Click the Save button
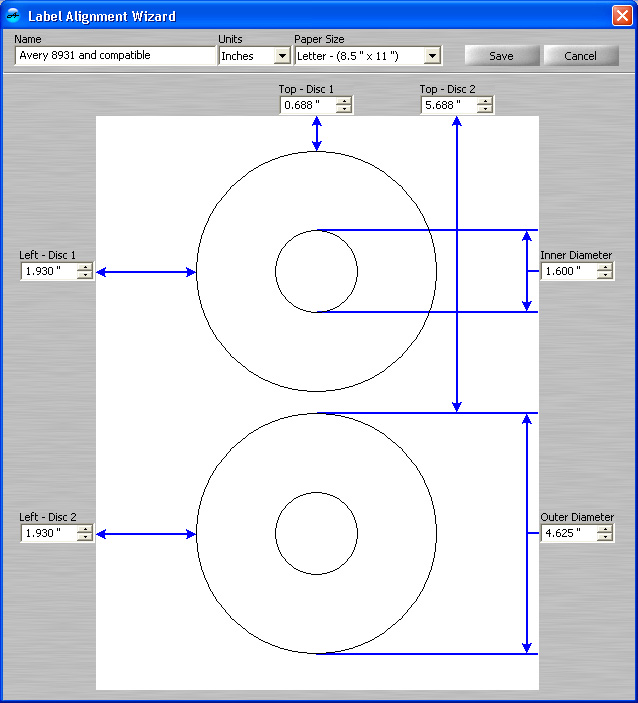The width and height of the screenshot is (638, 703). pos(502,56)
